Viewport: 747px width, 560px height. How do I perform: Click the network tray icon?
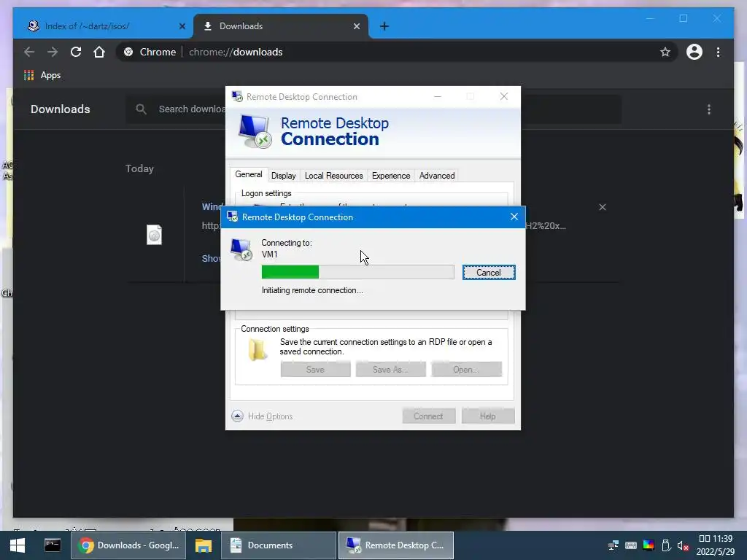click(x=614, y=545)
